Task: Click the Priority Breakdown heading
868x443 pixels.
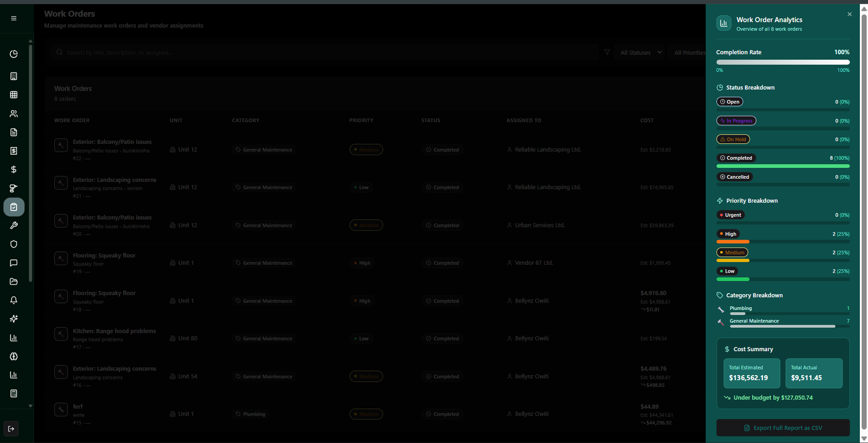Action: coord(752,201)
